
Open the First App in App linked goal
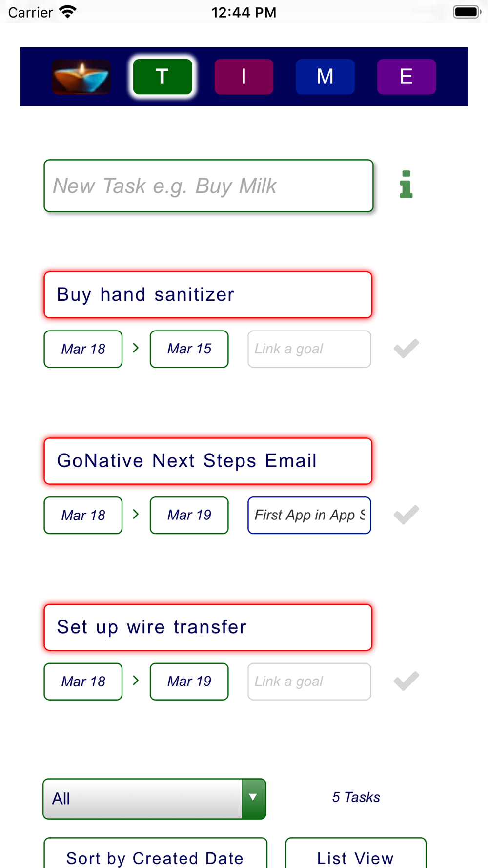[309, 515]
